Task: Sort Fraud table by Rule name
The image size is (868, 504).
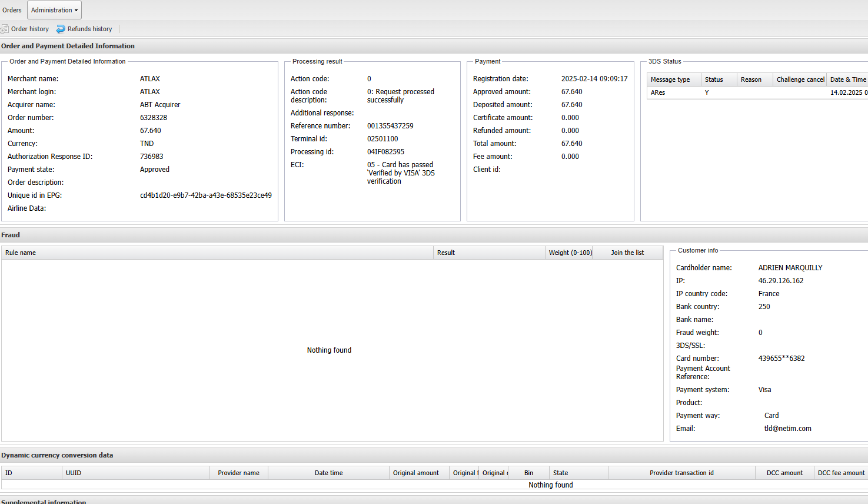Action: [21, 253]
